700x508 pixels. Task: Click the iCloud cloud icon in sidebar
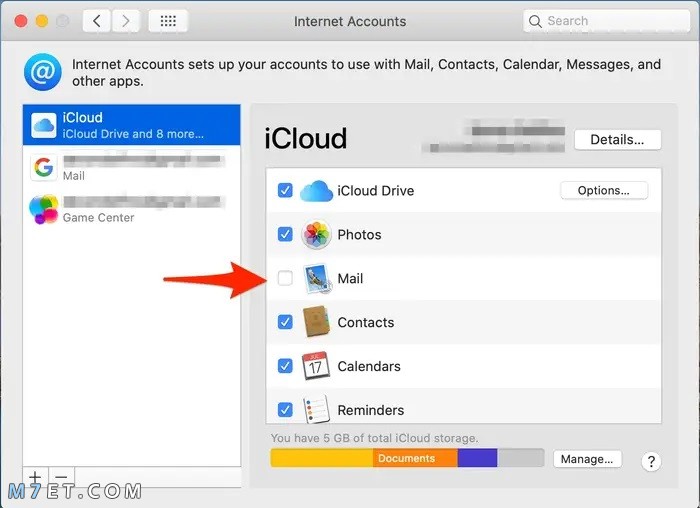pyautogui.click(x=44, y=125)
